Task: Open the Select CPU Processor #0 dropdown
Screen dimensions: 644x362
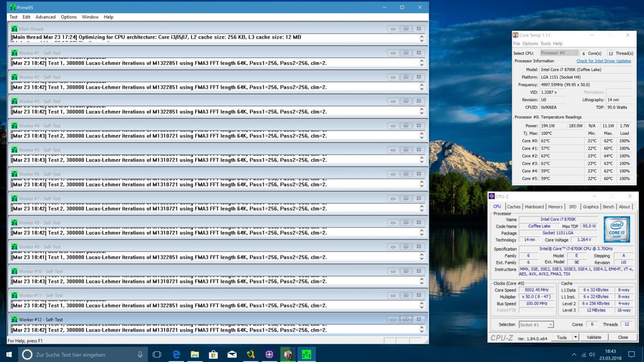Action: [559, 53]
